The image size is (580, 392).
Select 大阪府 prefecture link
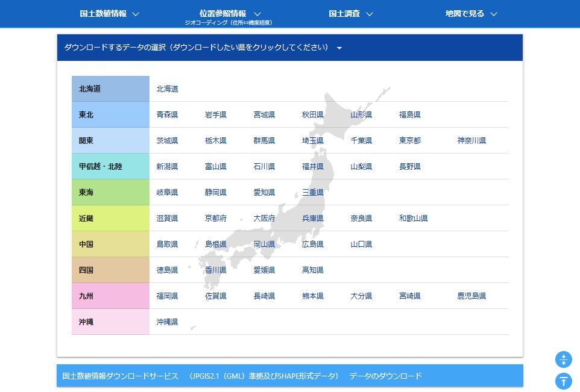[264, 218]
